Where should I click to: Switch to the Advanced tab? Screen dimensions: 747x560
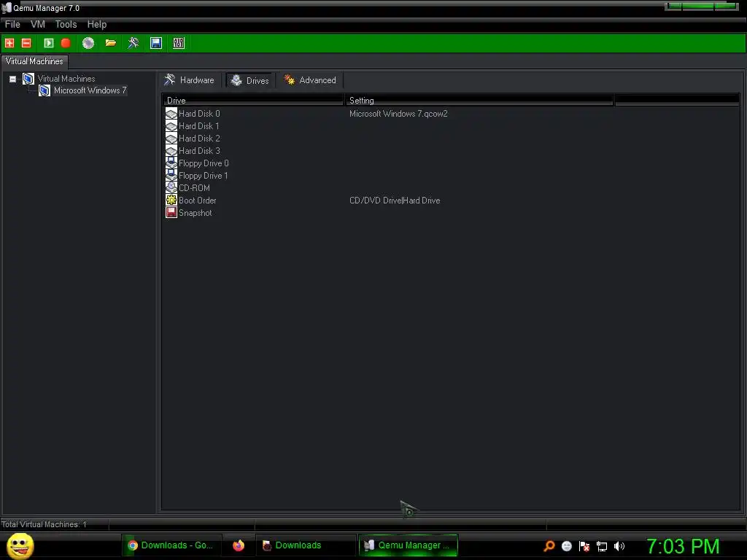310,80
